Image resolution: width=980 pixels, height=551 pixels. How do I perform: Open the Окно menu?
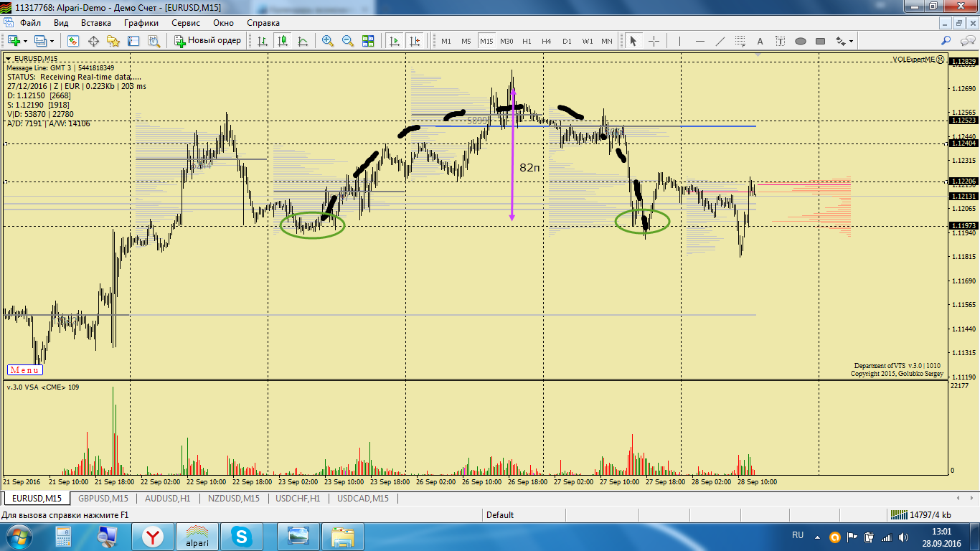point(224,23)
